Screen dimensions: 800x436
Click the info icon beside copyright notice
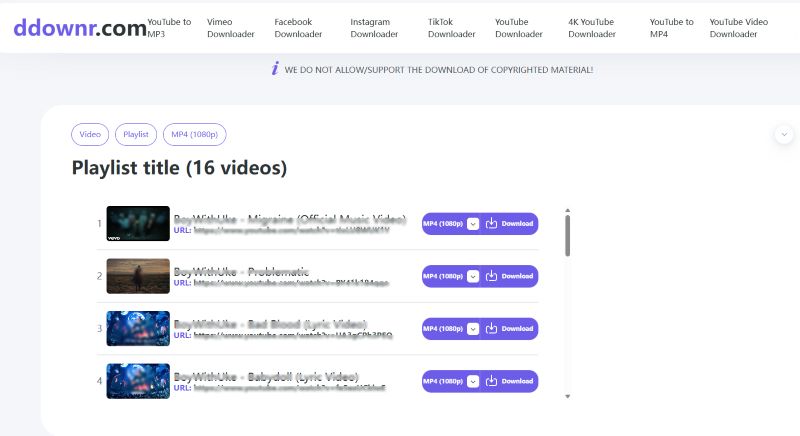coord(275,68)
